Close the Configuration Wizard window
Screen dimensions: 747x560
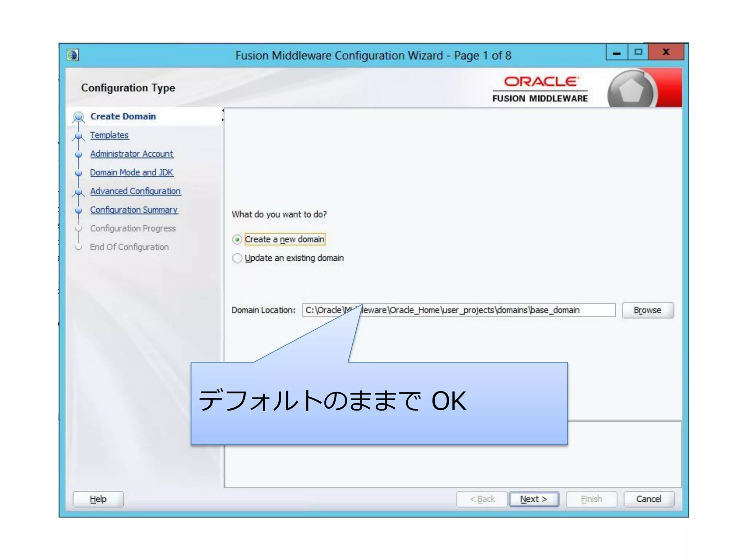[x=666, y=52]
